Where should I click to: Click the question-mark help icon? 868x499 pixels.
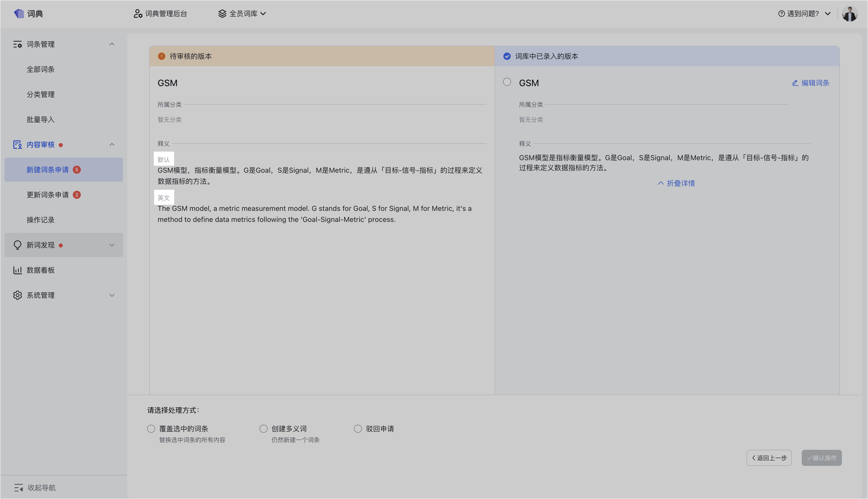pos(781,14)
